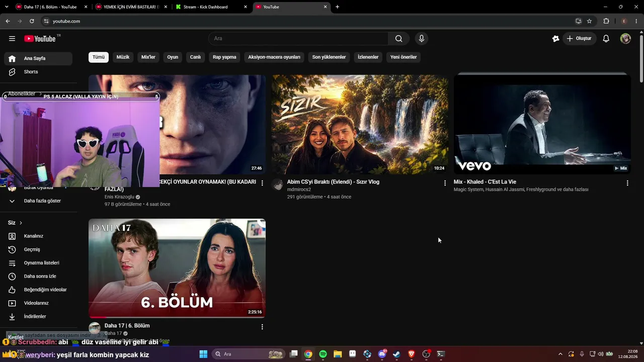Select the Rap yapma filter chip
Image resolution: width=644 pixels, height=362 pixels.
(x=224, y=57)
